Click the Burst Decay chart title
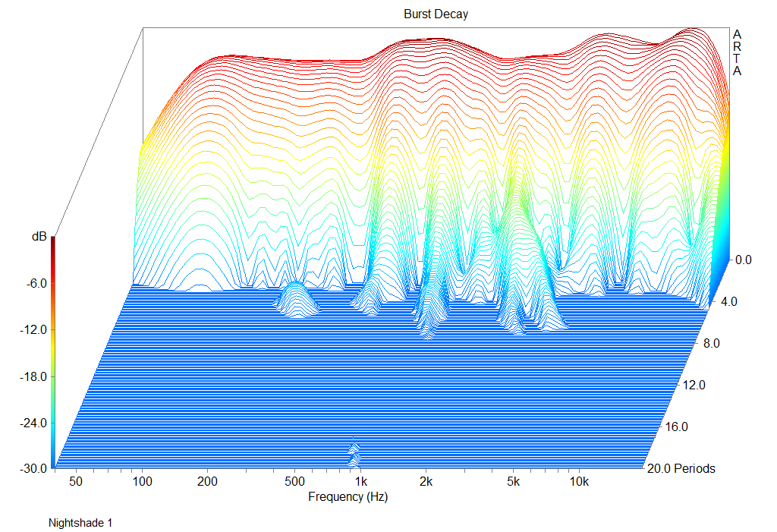This screenshot has height=532, width=777. tap(436, 14)
